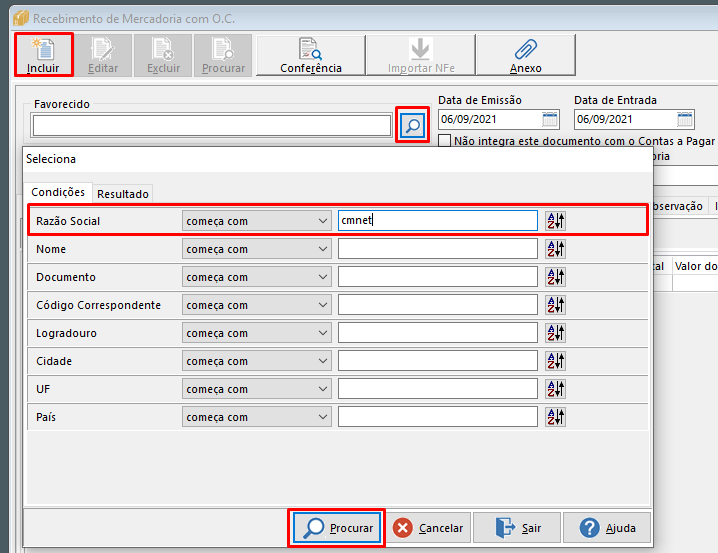This screenshot has height=553, width=718.
Task: Click the Ajuda help button
Action: (x=607, y=528)
